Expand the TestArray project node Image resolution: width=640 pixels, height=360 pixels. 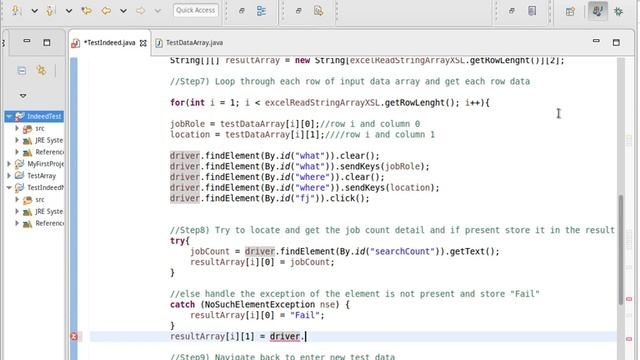point(9,176)
